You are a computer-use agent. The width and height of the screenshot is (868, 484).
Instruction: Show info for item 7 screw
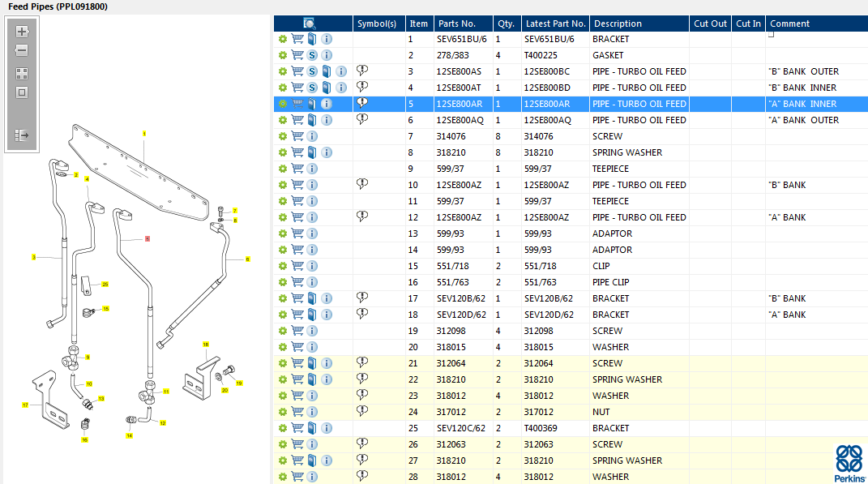click(x=312, y=136)
